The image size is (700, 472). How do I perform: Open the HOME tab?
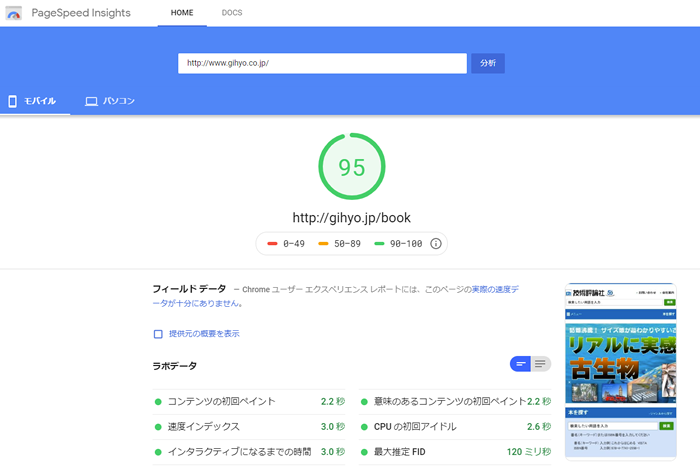pos(182,13)
